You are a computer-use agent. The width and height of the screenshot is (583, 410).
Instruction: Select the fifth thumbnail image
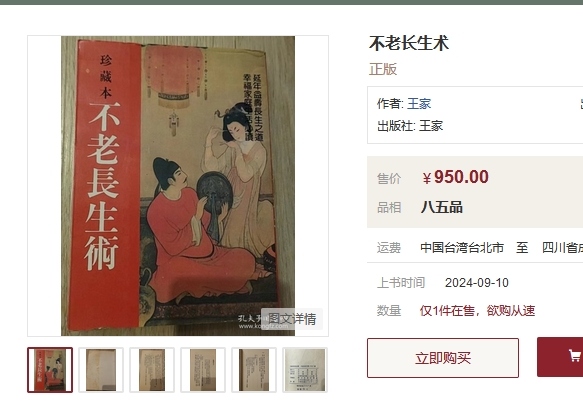coord(254,370)
